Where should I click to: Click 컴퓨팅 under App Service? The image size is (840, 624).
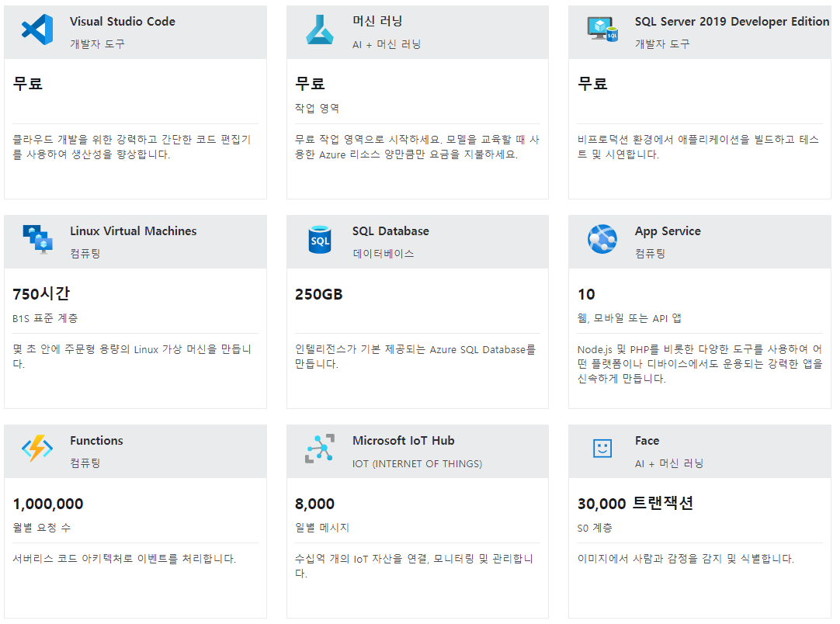click(651, 253)
